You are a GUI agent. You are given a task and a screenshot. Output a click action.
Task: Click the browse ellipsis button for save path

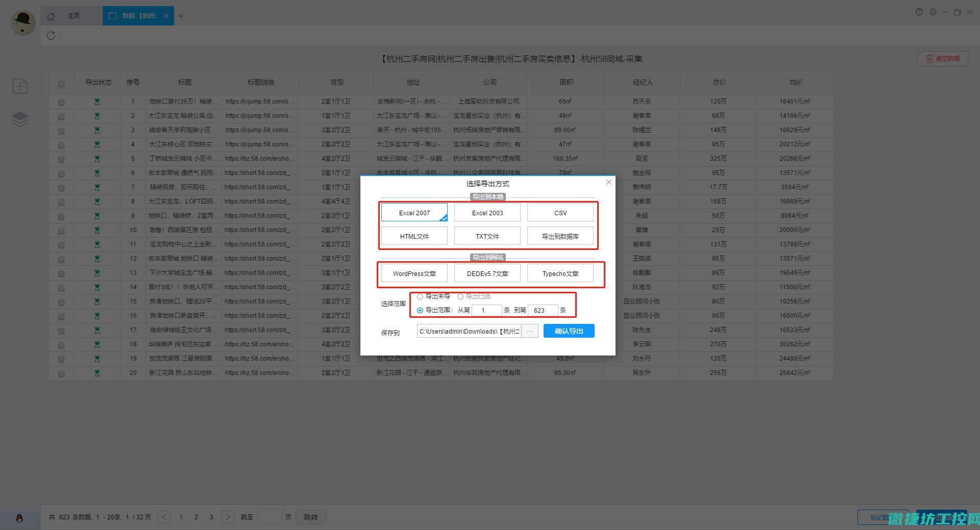tap(530, 331)
